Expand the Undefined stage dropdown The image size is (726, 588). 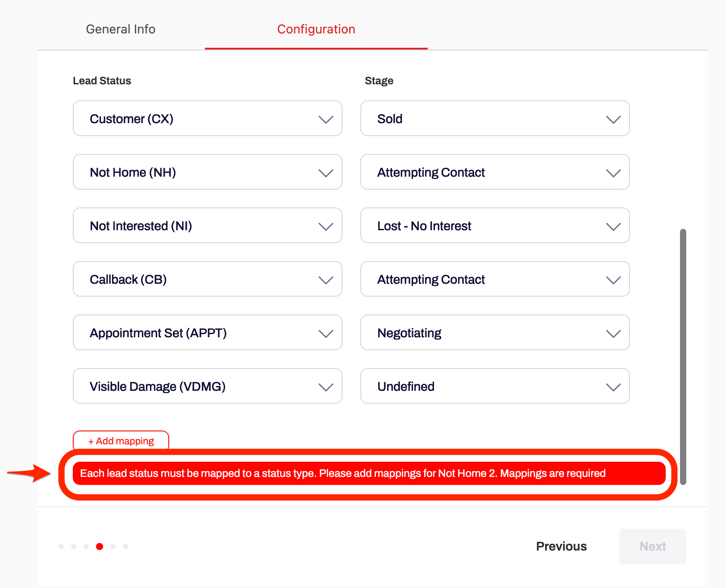coord(495,386)
